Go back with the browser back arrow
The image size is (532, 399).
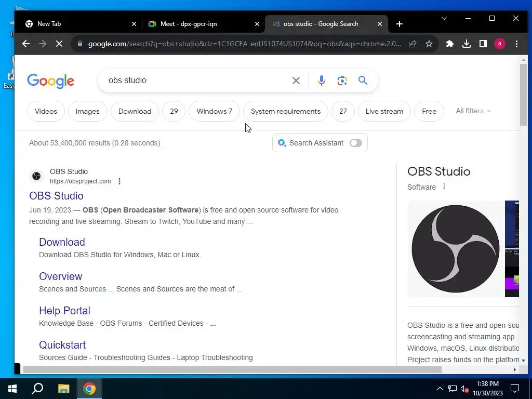click(x=26, y=44)
